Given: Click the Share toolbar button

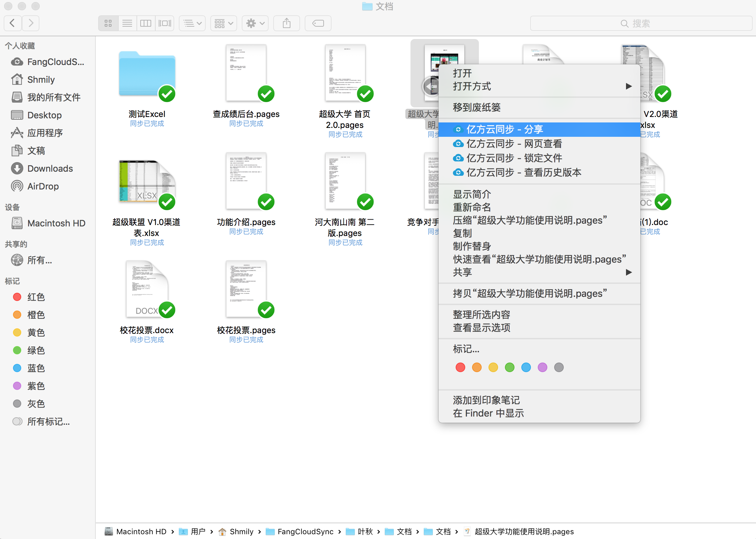Looking at the screenshot, I should 287,23.
